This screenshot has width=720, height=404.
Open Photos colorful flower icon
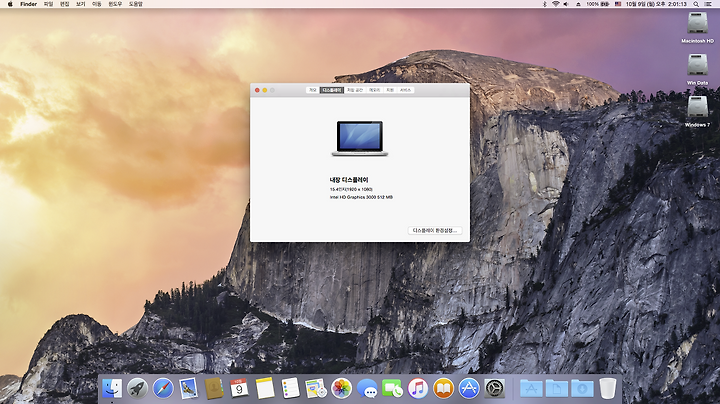[x=341, y=388]
